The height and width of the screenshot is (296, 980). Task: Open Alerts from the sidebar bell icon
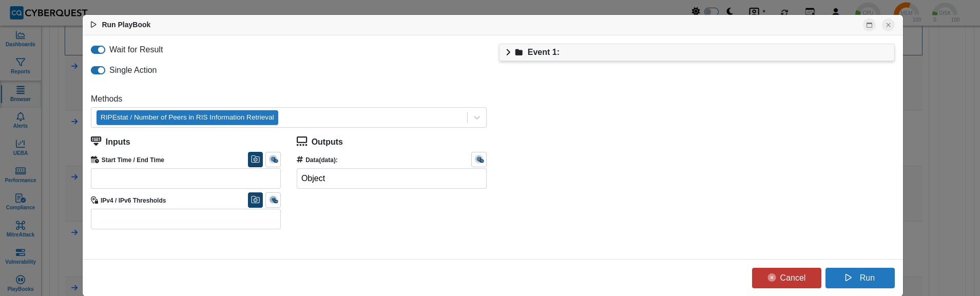pos(21,121)
